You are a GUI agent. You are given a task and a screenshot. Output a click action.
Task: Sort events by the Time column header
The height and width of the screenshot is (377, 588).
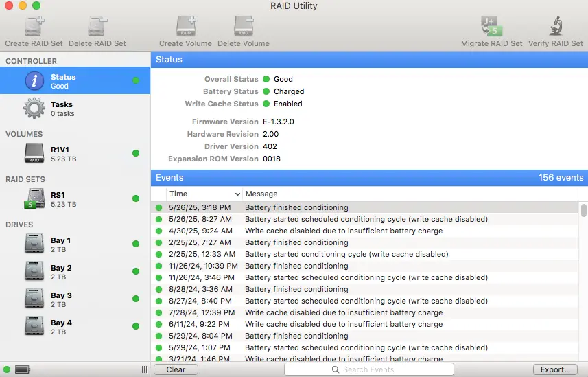pos(204,194)
